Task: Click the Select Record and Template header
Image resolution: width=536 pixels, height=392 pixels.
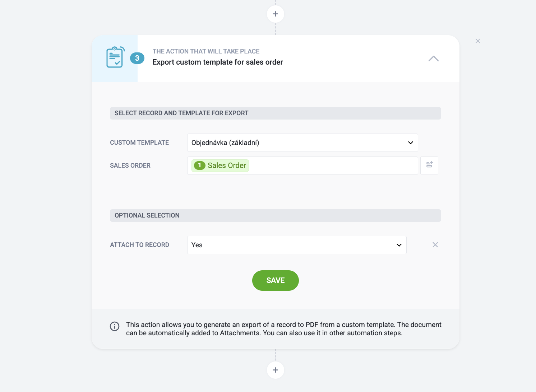Action: coord(276,113)
